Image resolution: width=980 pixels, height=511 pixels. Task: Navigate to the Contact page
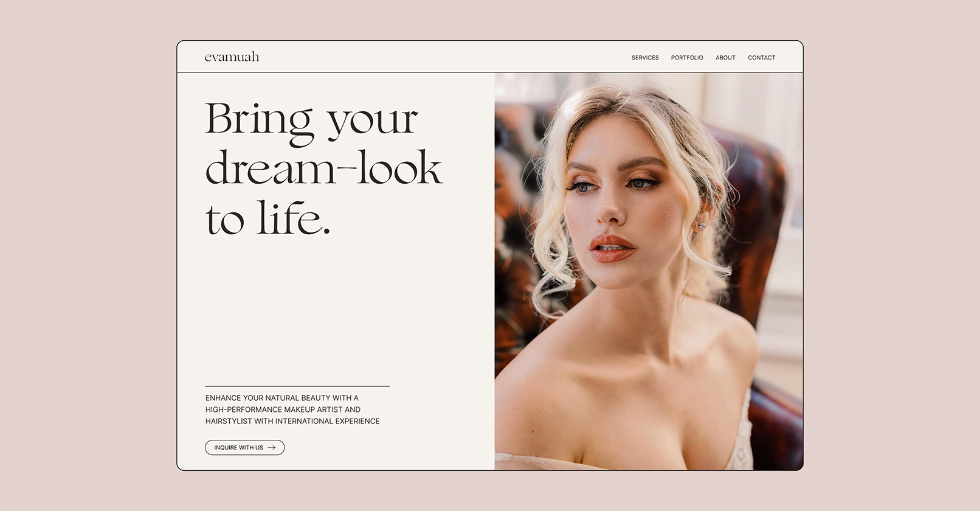[x=761, y=58]
